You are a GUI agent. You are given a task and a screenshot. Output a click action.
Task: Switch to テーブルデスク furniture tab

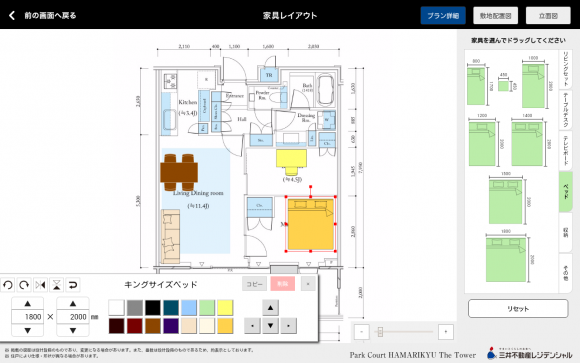pos(566,110)
